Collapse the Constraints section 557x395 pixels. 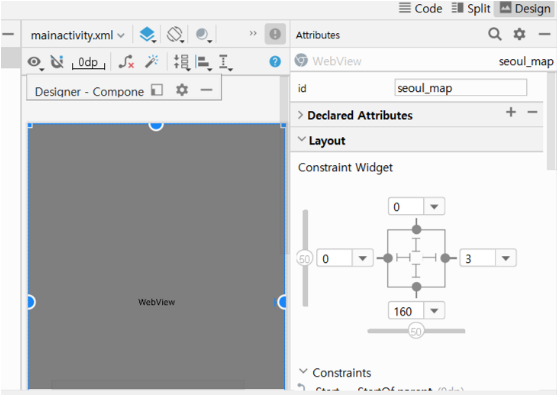pos(303,371)
